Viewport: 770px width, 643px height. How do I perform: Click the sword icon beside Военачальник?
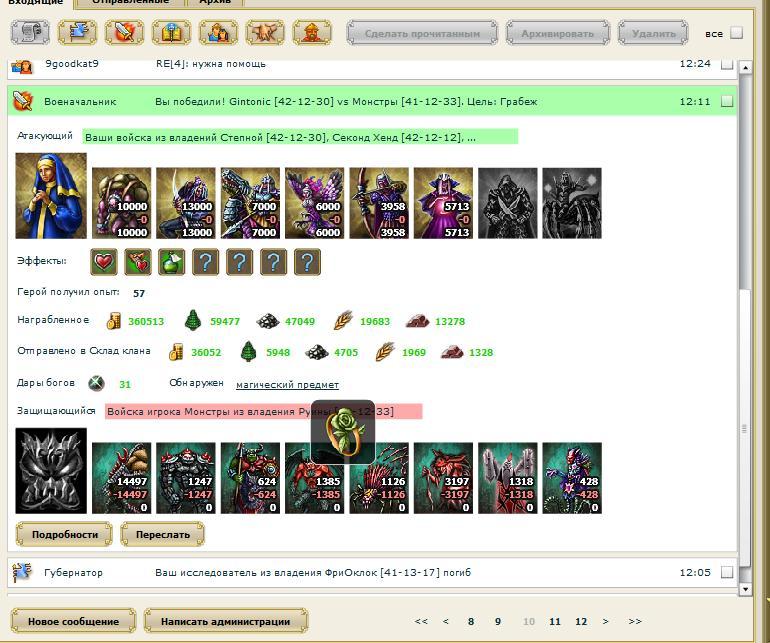23,101
